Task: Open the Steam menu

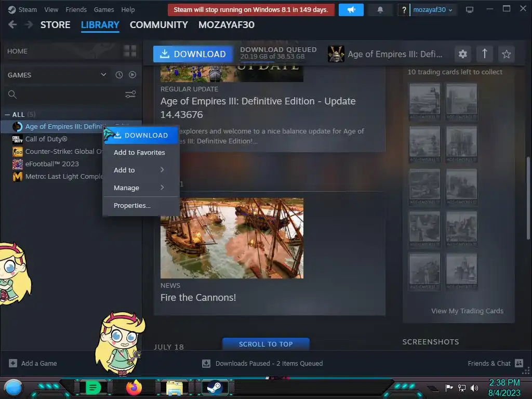Action: pos(28,10)
